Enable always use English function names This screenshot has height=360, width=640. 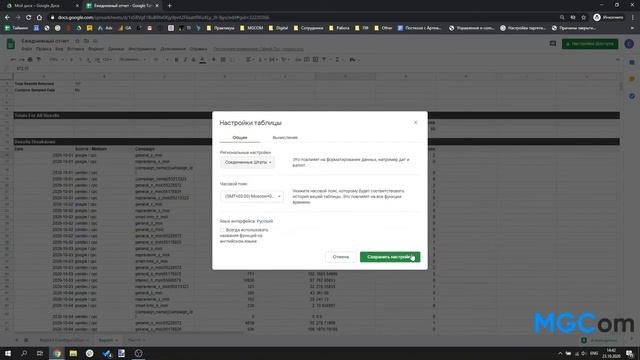click(222, 230)
